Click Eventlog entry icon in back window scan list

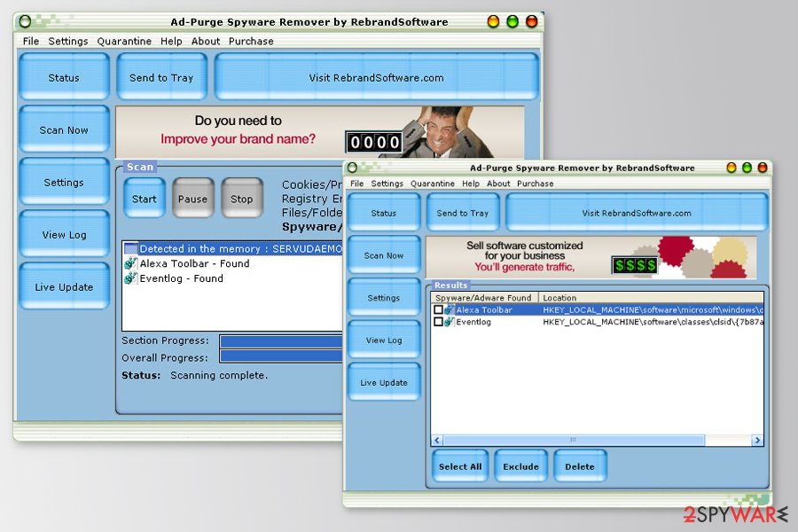point(131,278)
